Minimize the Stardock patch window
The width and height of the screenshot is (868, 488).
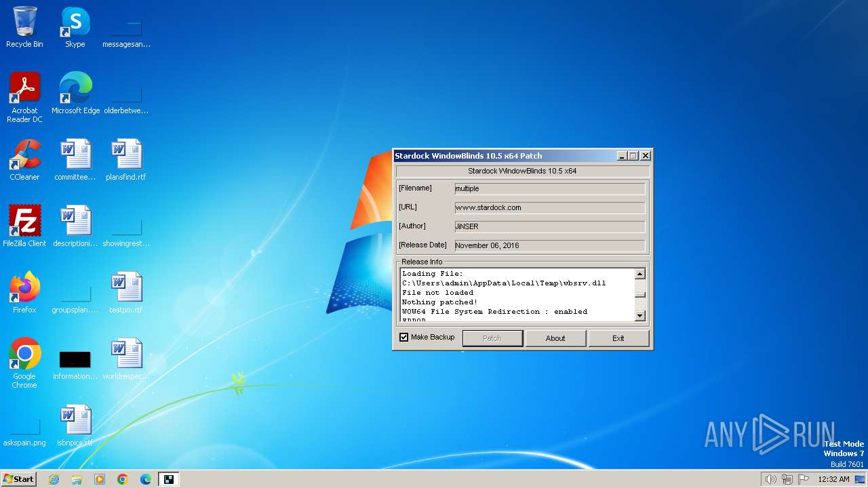pyautogui.click(x=622, y=156)
